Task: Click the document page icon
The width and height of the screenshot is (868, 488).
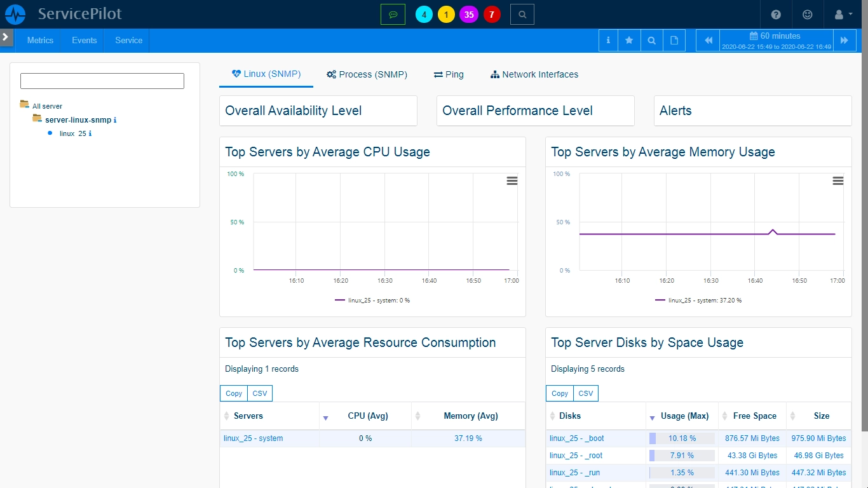Action: pyautogui.click(x=674, y=40)
